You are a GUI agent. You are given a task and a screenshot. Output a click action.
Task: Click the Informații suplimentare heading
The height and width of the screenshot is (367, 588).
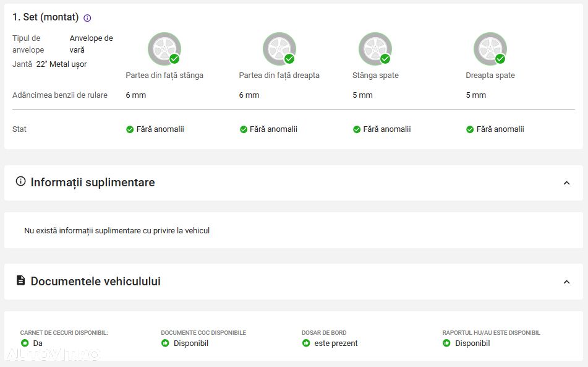[93, 183]
